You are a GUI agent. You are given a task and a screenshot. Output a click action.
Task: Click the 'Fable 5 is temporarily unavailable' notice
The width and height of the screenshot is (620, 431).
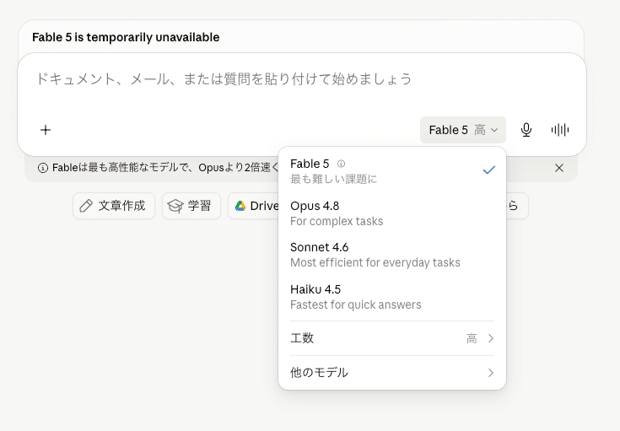click(x=126, y=37)
